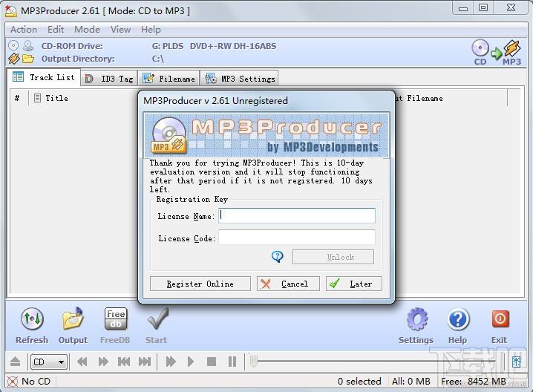The width and height of the screenshot is (533, 392).
Task: Click the play button
Action: [191, 362]
